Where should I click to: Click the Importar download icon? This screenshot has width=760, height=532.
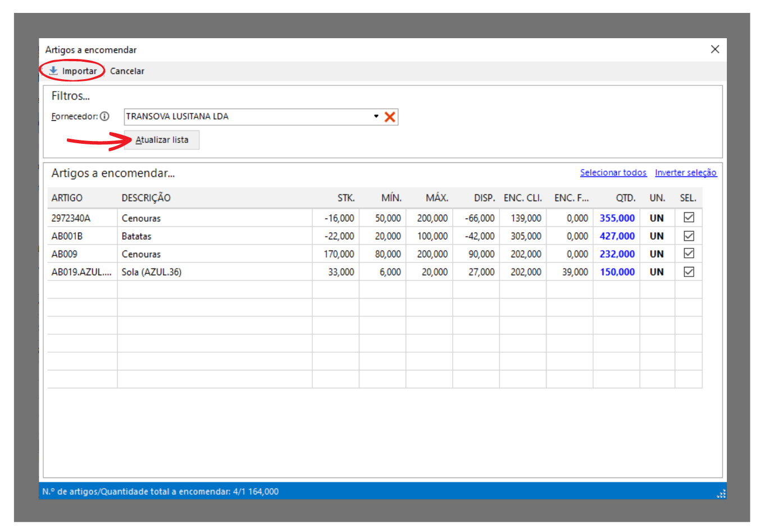[x=53, y=71]
